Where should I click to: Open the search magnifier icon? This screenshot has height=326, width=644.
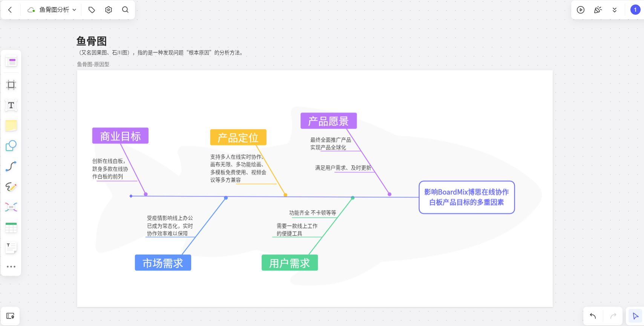pos(126,10)
